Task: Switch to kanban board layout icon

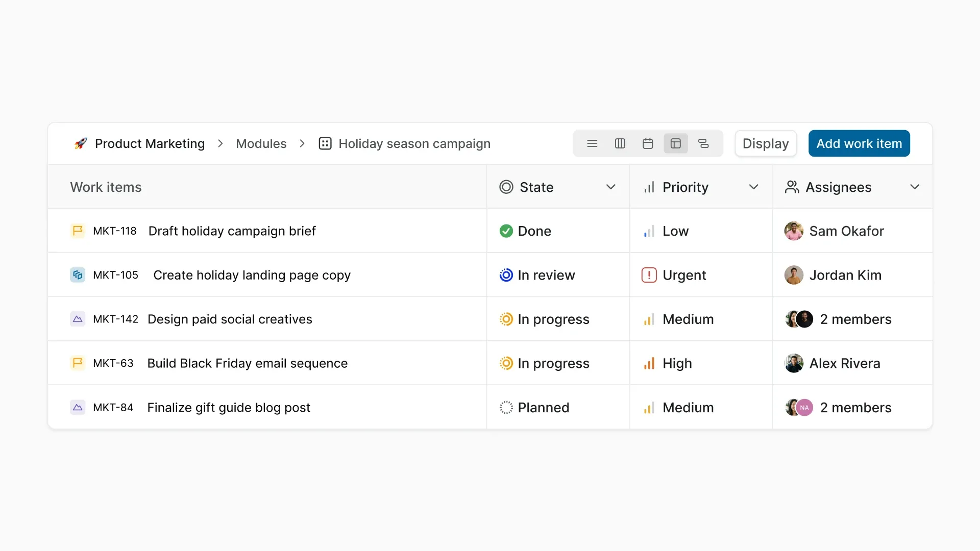Action: pos(620,144)
